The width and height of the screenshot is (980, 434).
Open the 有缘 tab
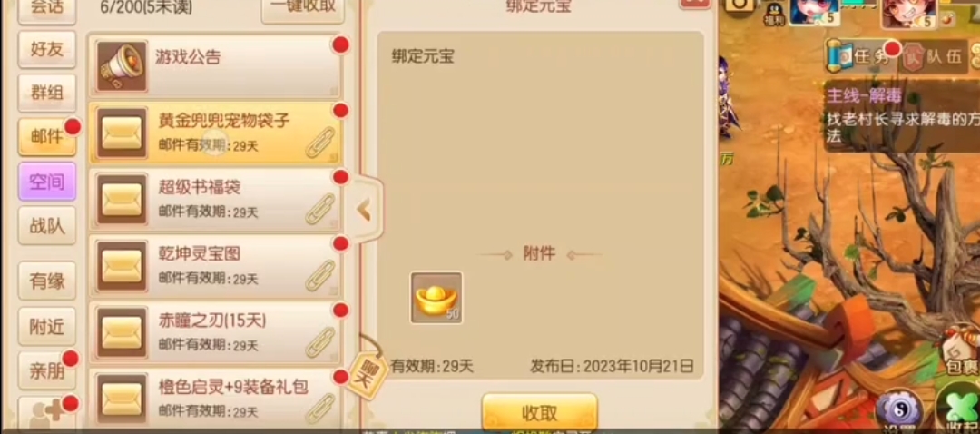click(x=47, y=281)
